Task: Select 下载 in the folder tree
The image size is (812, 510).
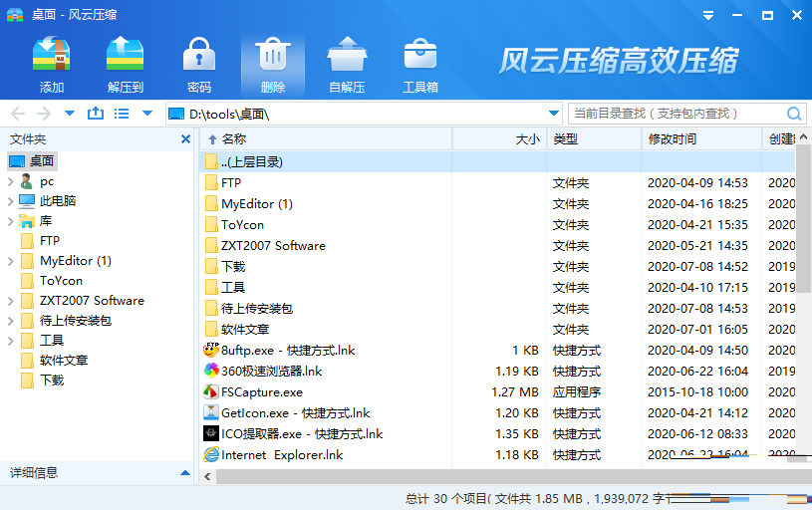Action: click(52, 381)
